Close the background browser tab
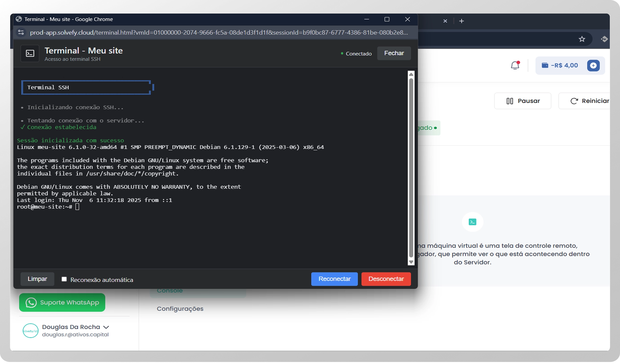620x364 pixels. coord(445,21)
